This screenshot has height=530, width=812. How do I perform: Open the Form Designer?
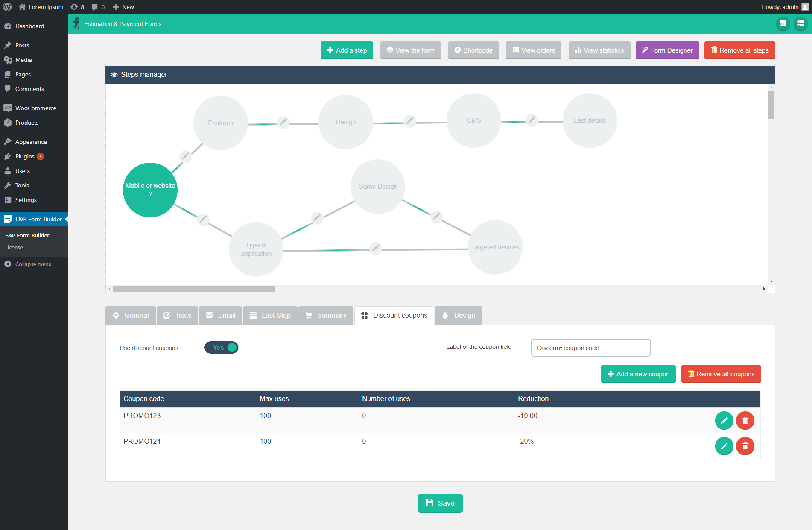[667, 50]
